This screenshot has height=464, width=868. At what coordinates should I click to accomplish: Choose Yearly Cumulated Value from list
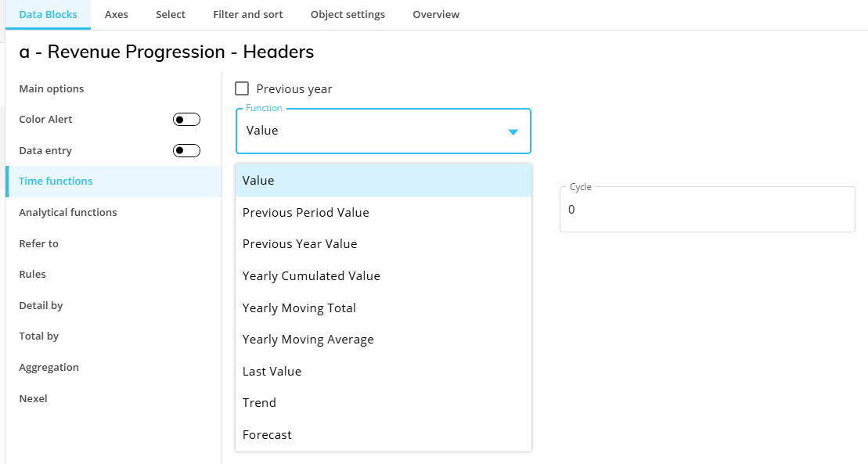pos(311,275)
